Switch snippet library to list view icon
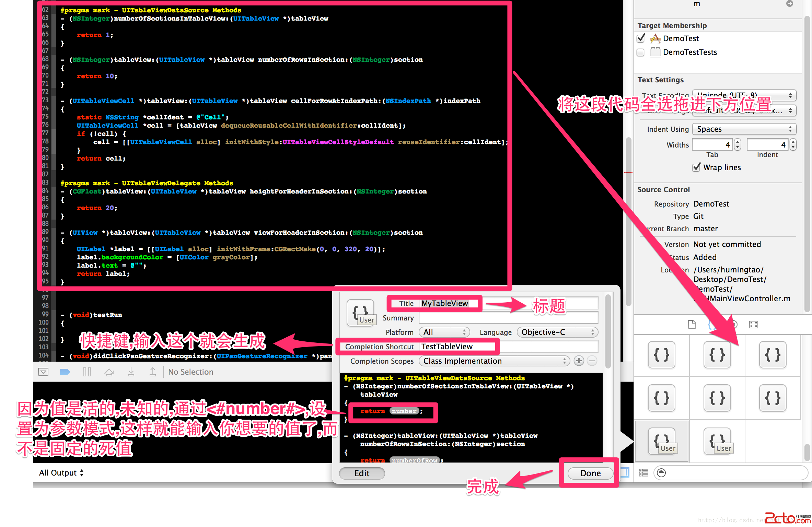The width and height of the screenshot is (812, 527). pos(644,473)
